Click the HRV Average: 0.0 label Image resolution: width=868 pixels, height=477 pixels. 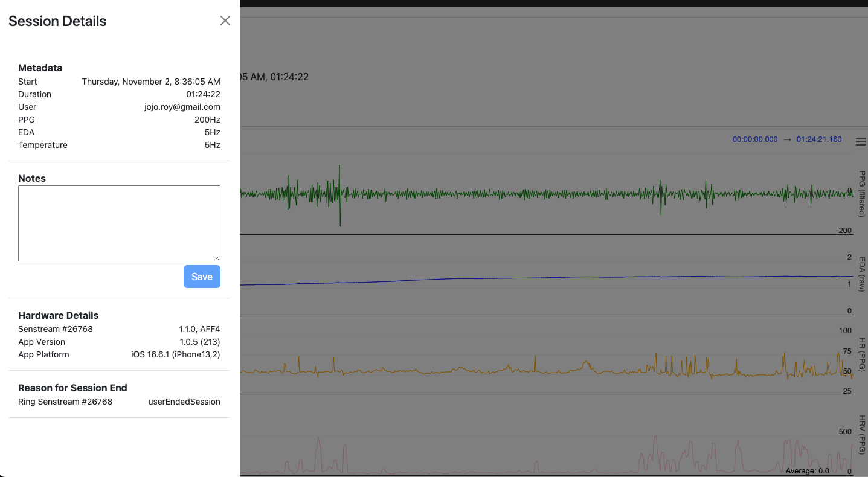coord(807,470)
